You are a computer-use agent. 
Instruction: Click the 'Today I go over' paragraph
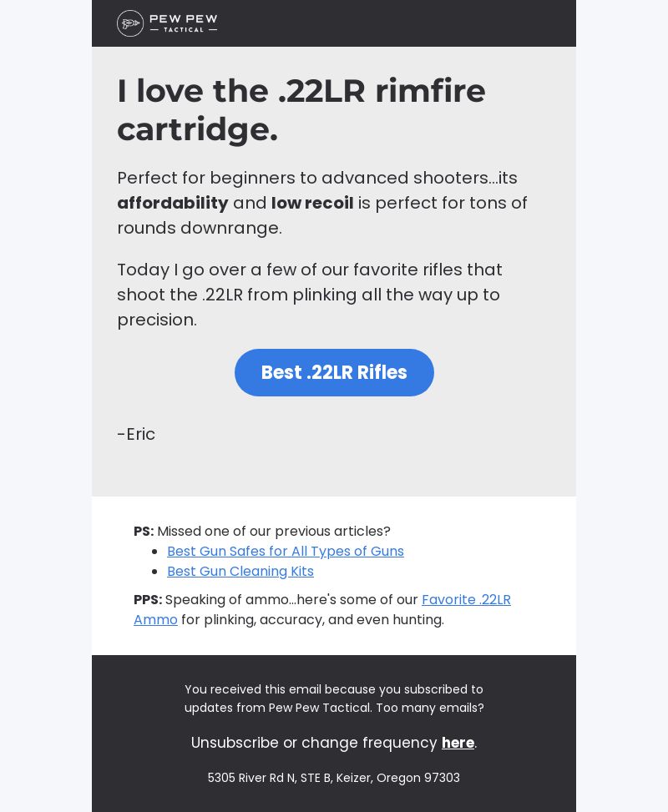click(310, 295)
